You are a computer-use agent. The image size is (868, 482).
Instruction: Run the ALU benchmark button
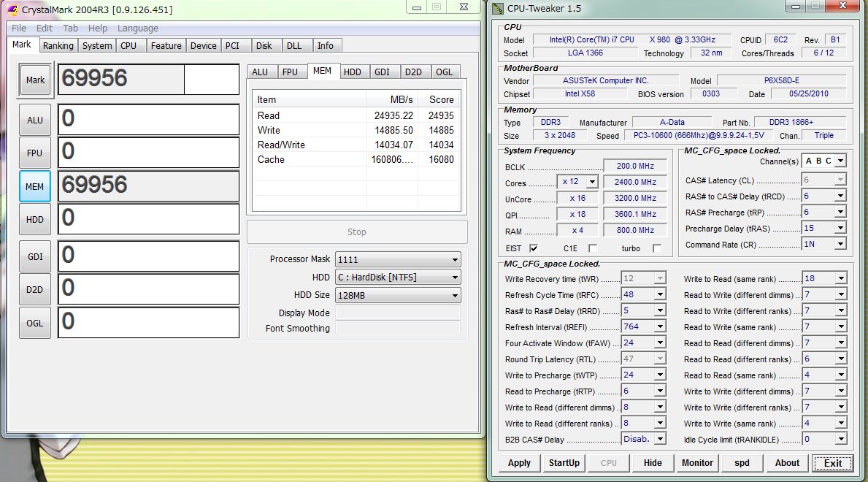[x=35, y=120]
